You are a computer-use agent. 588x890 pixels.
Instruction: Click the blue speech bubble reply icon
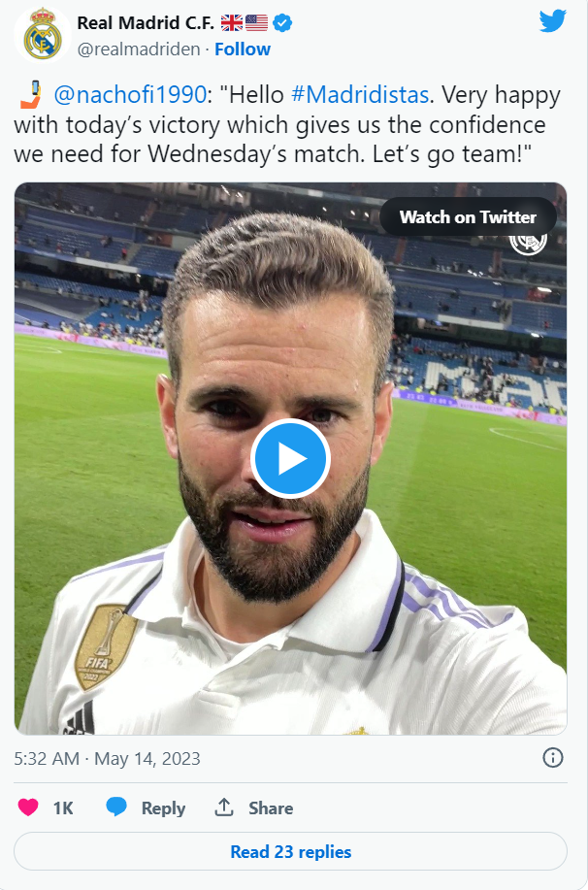coord(116,808)
